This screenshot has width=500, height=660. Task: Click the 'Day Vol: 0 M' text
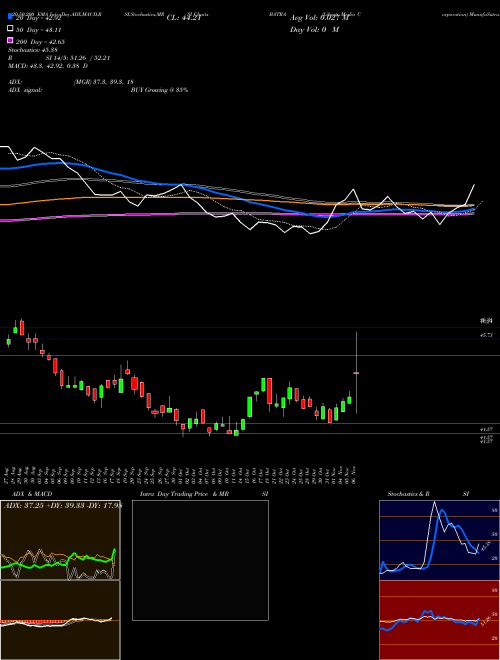coord(314,30)
